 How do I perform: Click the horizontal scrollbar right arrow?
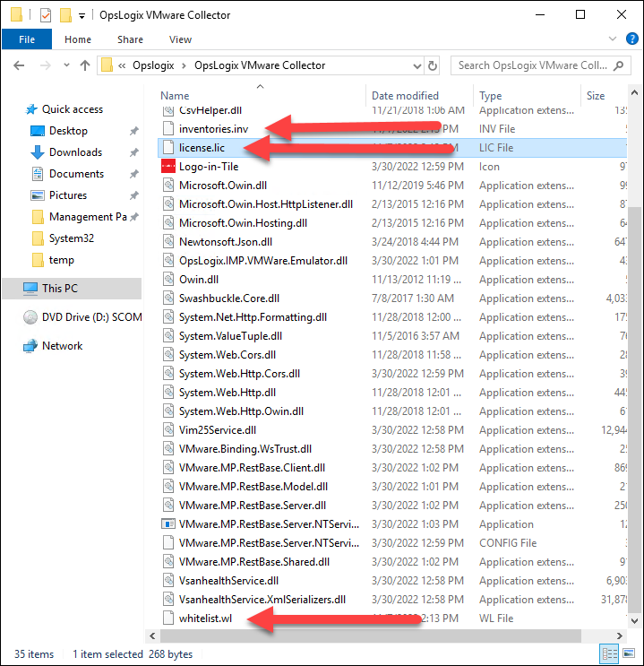(620, 636)
